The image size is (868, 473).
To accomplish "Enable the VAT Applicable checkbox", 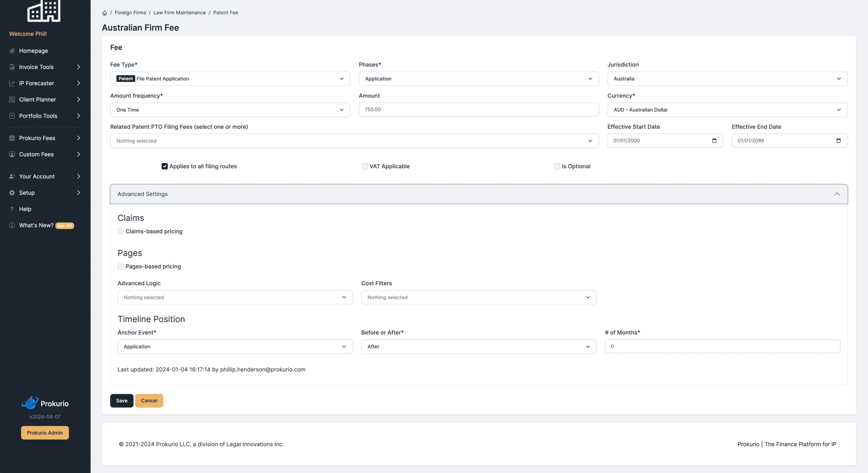I will point(364,166).
